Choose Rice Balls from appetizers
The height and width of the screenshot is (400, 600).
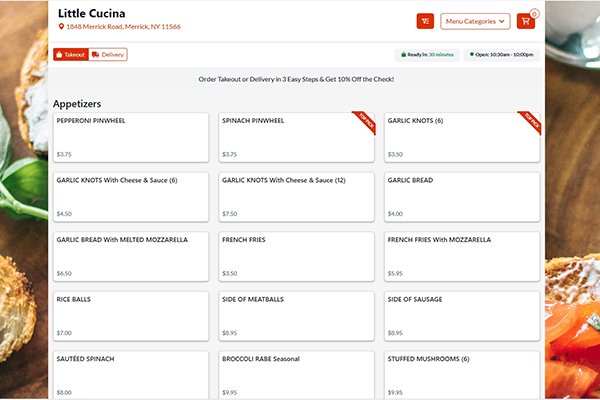pyautogui.click(x=131, y=316)
